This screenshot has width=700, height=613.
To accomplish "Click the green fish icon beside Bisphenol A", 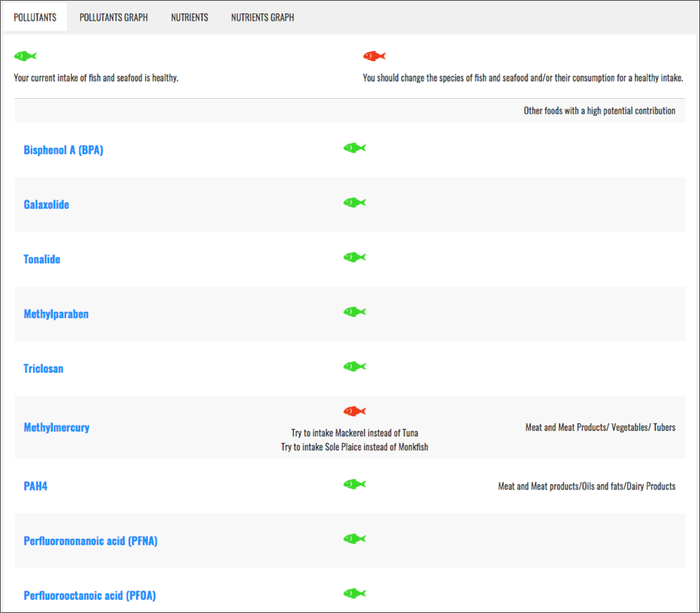I will 354,149.
